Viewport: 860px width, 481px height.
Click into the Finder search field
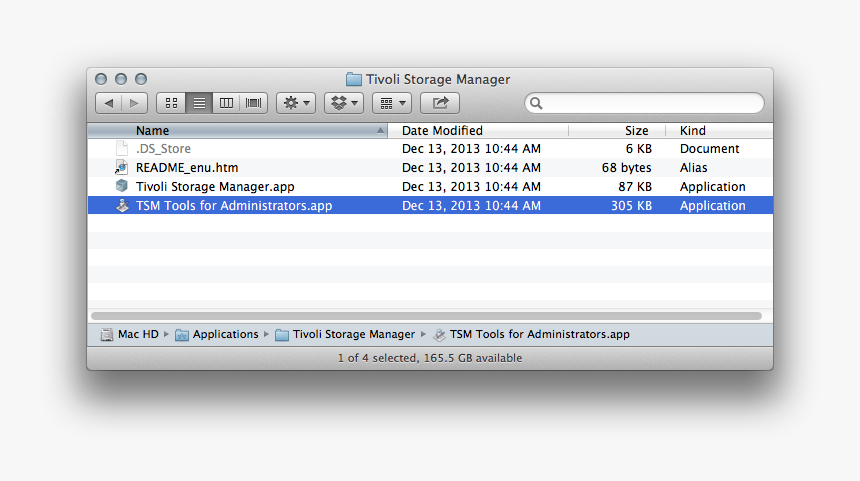click(644, 103)
